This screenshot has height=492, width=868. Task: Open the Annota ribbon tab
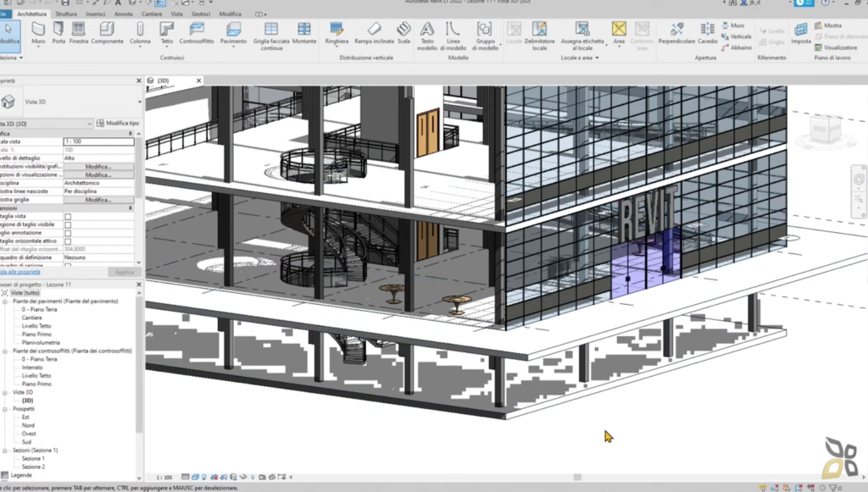coord(124,14)
